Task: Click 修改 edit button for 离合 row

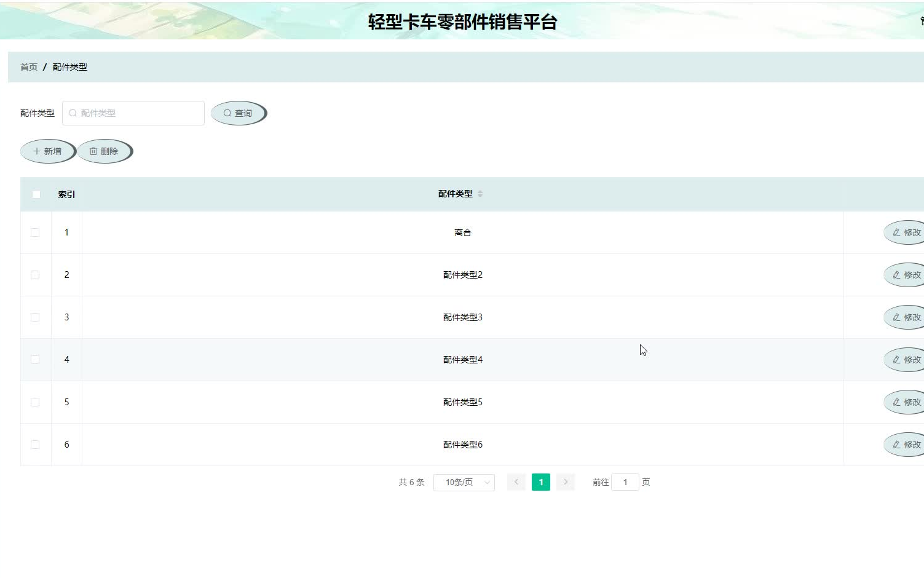Action: (904, 232)
